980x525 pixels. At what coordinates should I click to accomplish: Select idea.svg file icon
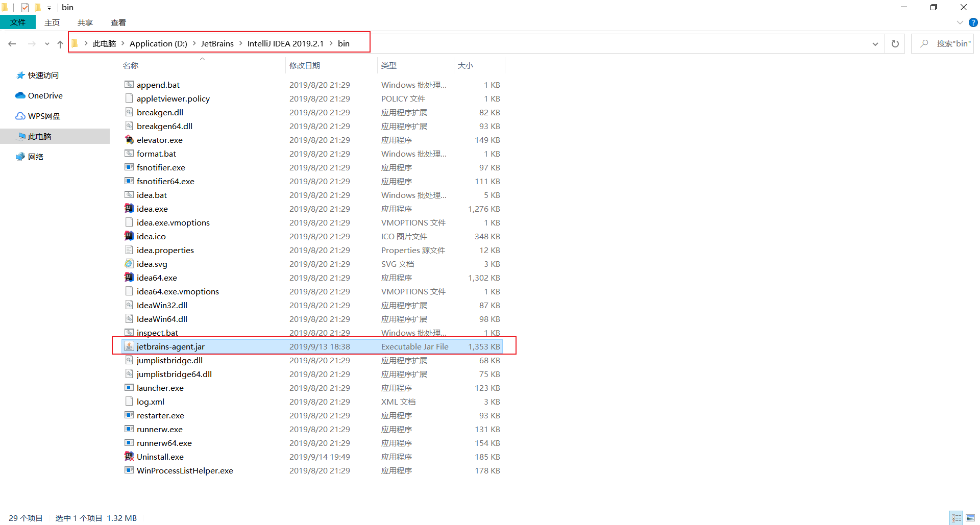(x=129, y=263)
